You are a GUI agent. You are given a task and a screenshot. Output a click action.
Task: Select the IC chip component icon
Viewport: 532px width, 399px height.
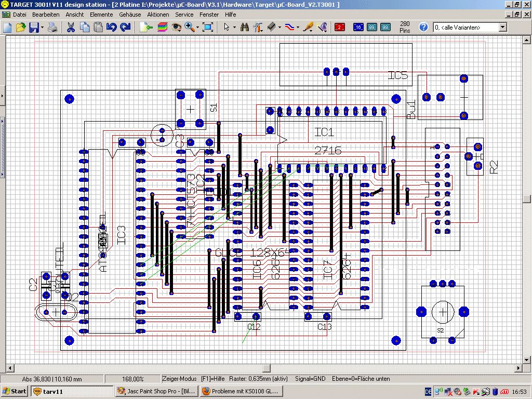(271, 27)
